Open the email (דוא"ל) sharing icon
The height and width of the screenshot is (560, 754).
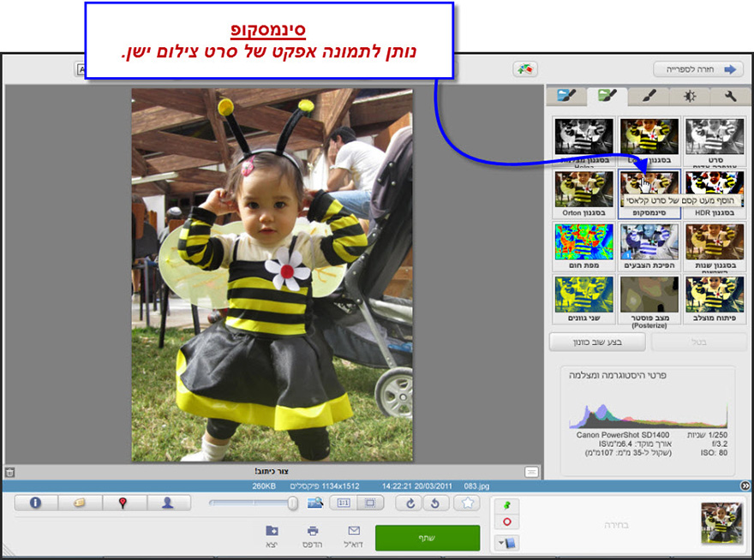click(x=352, y=535)
